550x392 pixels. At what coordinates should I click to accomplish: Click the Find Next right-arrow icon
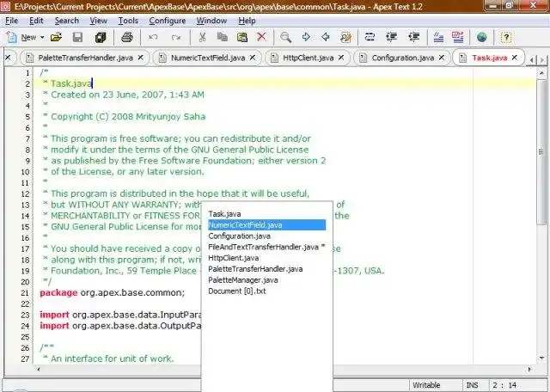click(x=306, y=37)
